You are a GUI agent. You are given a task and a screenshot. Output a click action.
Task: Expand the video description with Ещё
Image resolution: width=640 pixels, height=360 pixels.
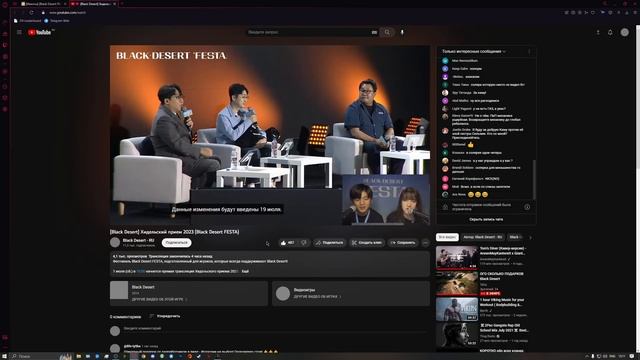[x=245, y=271]
